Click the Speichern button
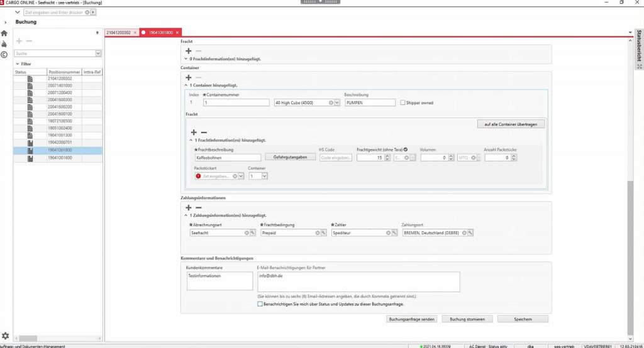Screen dimensions: 644x348 [x=523, y=319]
